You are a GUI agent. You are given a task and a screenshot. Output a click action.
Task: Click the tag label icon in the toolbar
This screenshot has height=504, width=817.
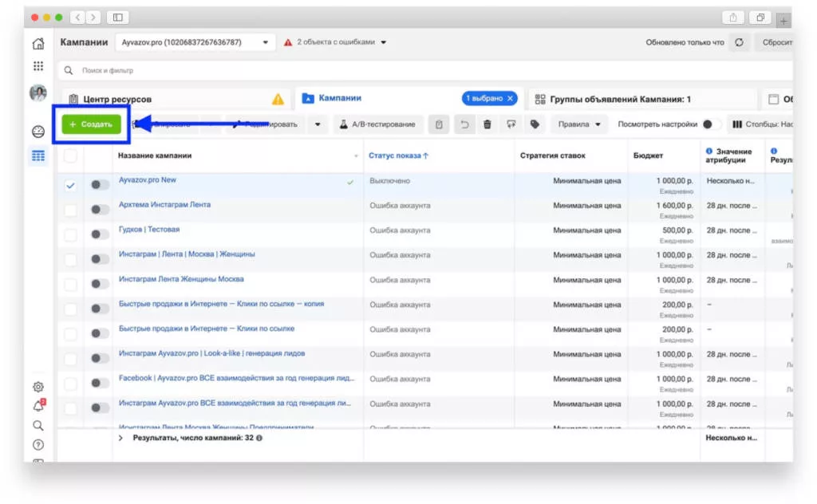coord(535,124)
